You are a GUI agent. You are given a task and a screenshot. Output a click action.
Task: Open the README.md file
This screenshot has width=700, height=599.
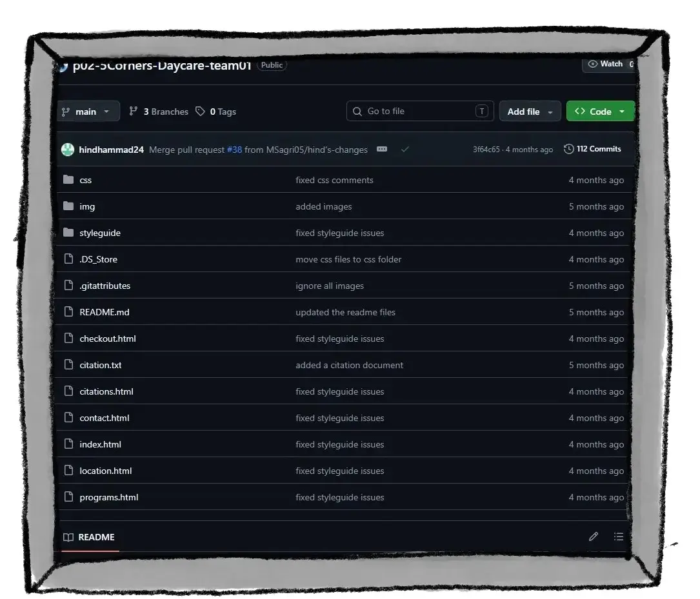click(x=105, y=312)
